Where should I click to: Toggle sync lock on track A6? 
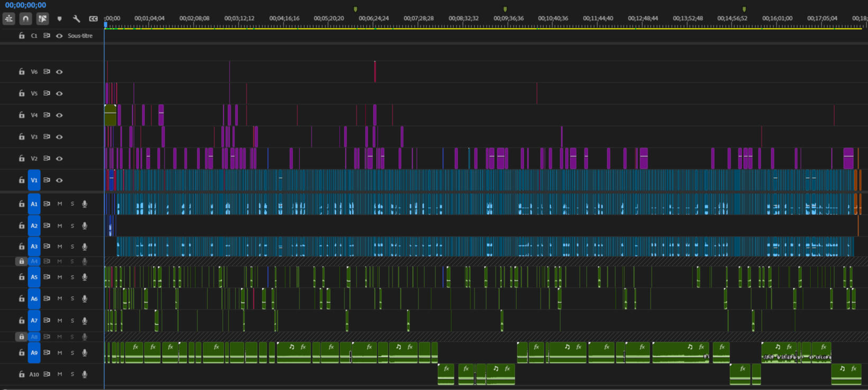pyautogui.click(x=47, y=298)
